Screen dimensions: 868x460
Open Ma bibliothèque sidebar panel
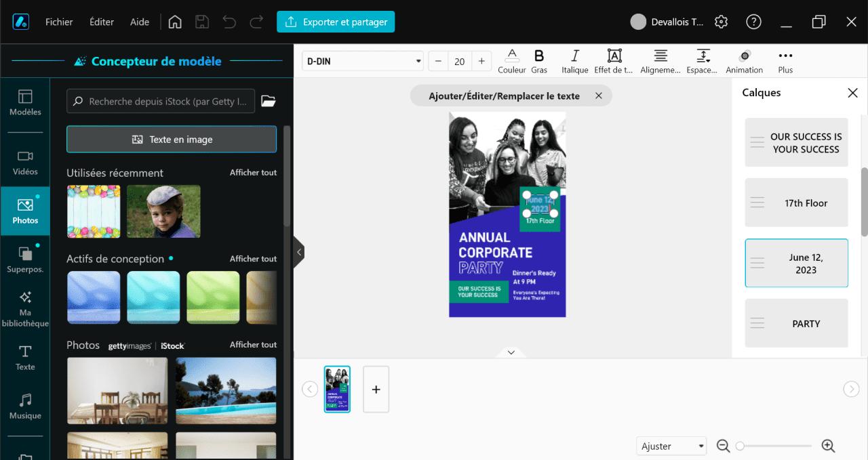[25, 309]
